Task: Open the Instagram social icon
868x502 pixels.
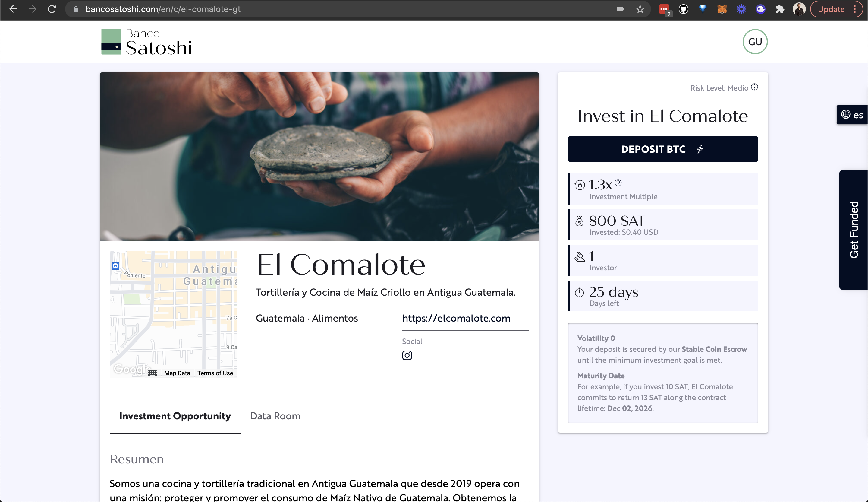Action: click(407, 355)
